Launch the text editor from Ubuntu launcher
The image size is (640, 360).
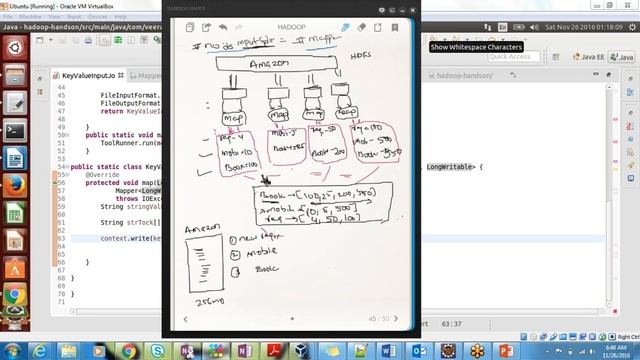[x=15, y=103]
